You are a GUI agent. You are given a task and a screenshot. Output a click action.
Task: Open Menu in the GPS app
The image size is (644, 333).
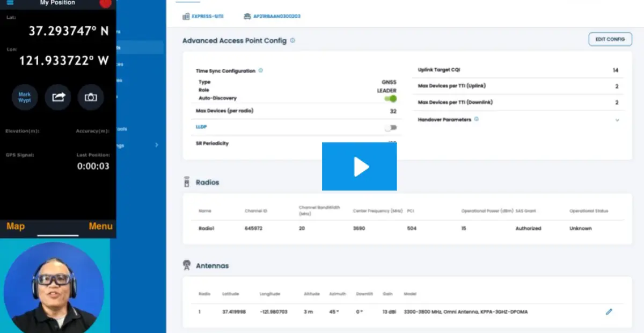[x=100, y=226]
